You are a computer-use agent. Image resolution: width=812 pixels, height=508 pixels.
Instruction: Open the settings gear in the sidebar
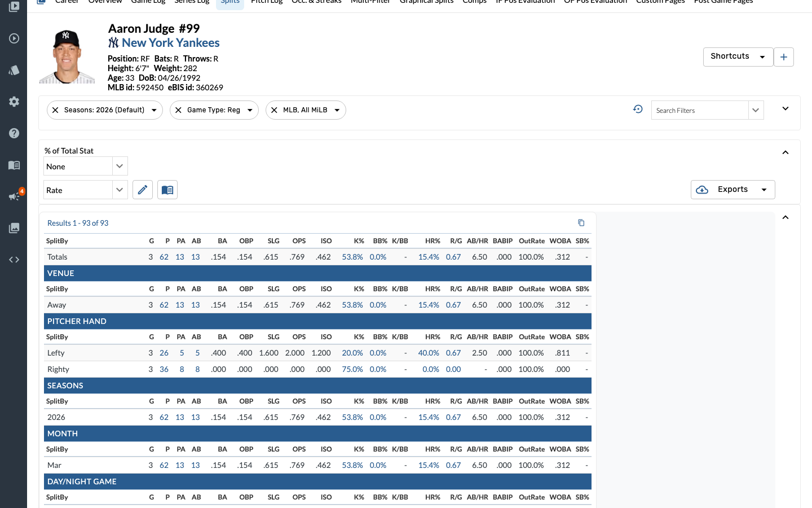tap(14, 102)
